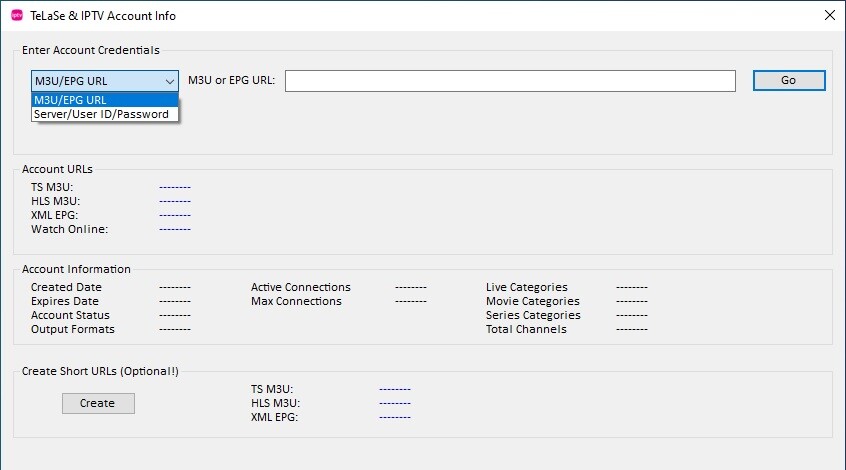The width and height of the screenshot is (846, 470).
Task: Select 'M3U/EPG URL' from the dropdown list
Action: tap(104, 100)
